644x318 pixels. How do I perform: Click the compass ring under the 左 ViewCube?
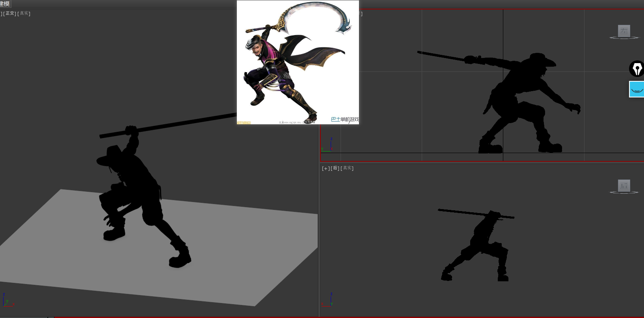(x=624, y=38)
